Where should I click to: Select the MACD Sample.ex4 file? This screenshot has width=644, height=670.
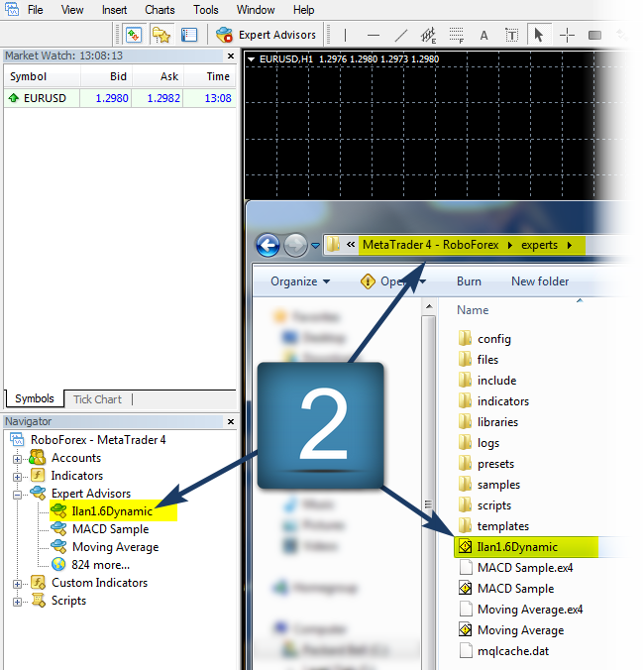coord(524,568)
